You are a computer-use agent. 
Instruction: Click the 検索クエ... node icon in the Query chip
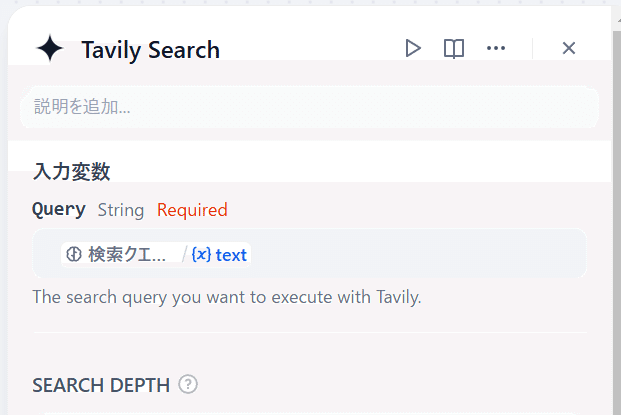(74, 254)
